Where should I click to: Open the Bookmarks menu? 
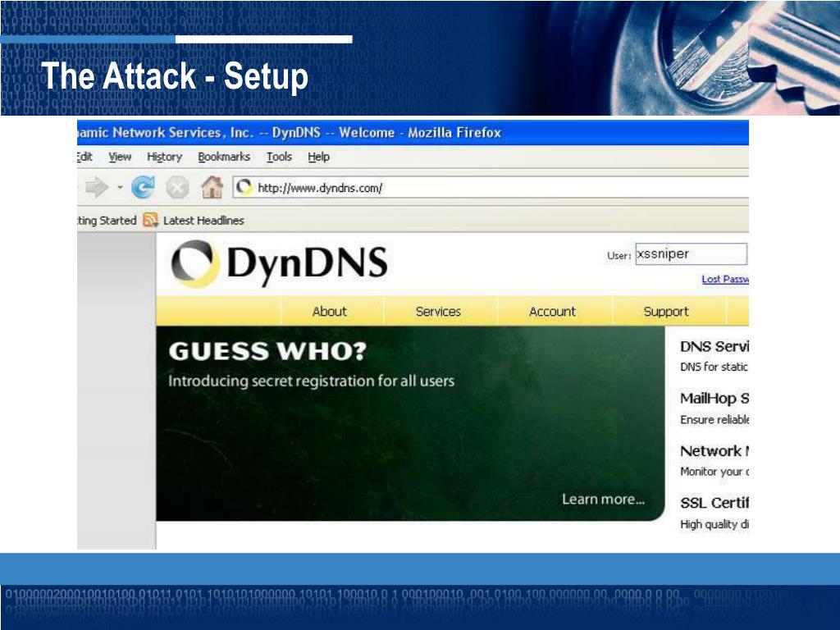click(x=224, y=157)
